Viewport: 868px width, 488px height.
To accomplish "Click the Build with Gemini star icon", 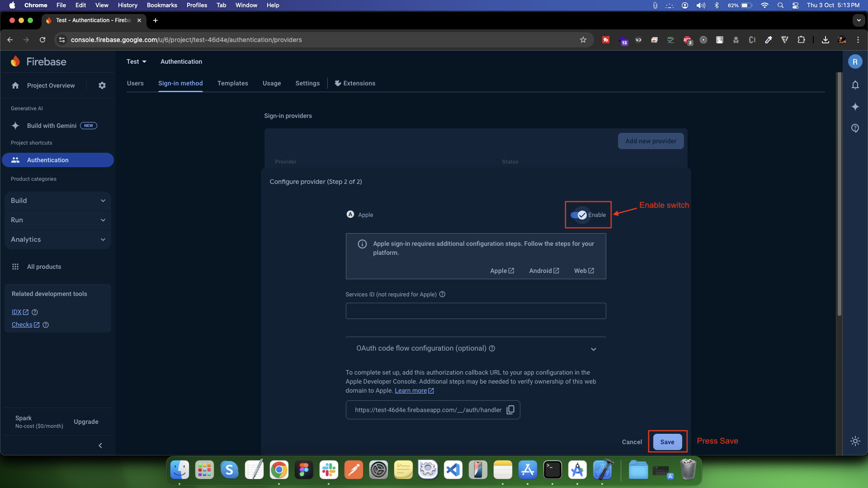I will (x=16, y=126).
